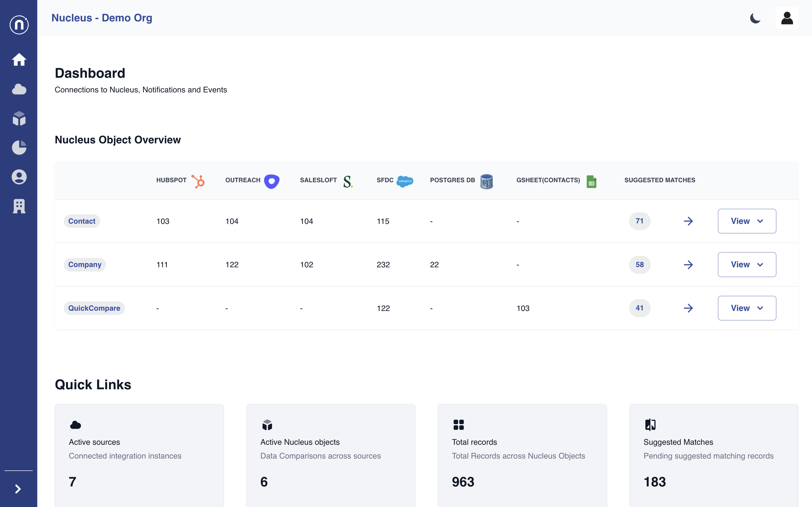Open the View dropdown for Company row

point(747,264)
